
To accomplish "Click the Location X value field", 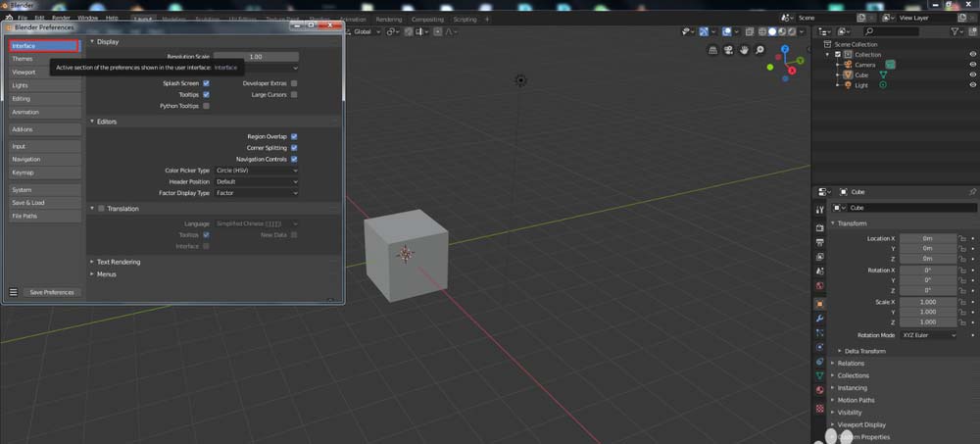I will (928, 238).
